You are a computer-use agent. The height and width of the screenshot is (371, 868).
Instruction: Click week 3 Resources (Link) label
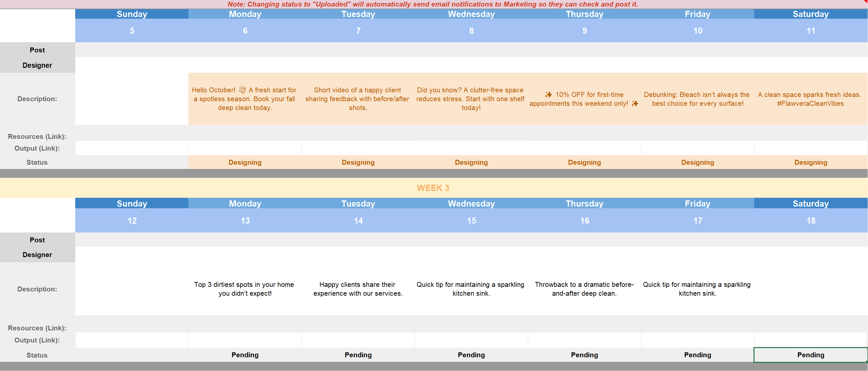tap(37, 328)
